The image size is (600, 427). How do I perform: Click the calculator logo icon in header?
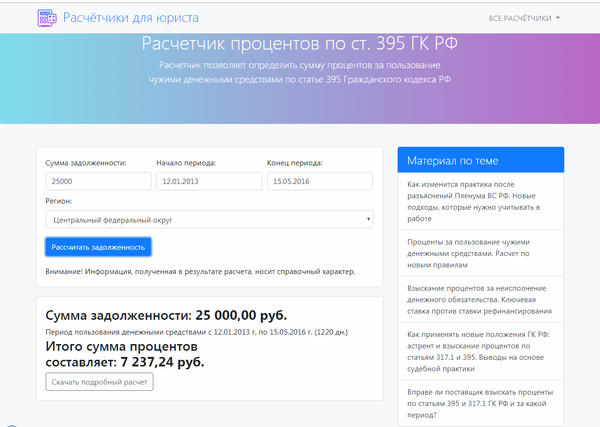pyautogui.click(x=47, y=18)
